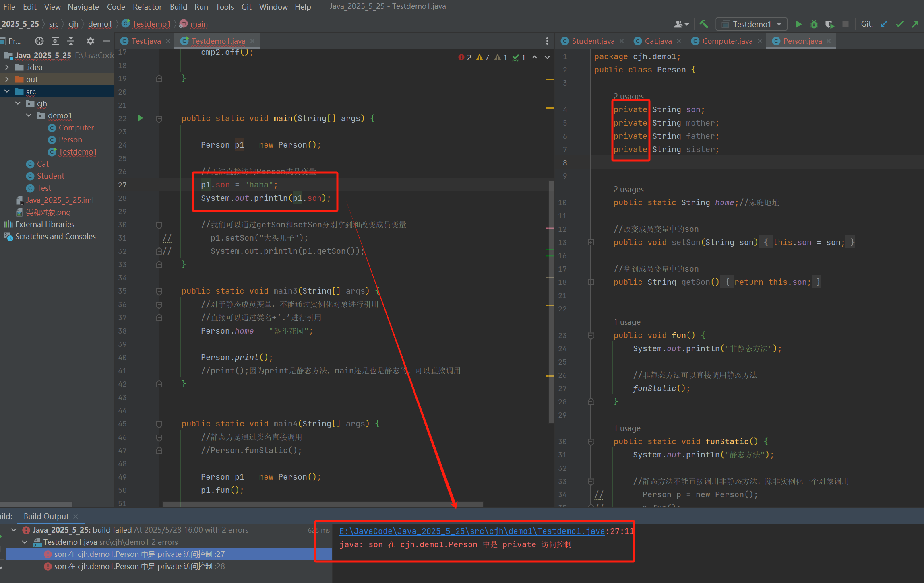Click the Git commit checkmark icon
Screen dimensions: 924x583
[x=899, y=24]
